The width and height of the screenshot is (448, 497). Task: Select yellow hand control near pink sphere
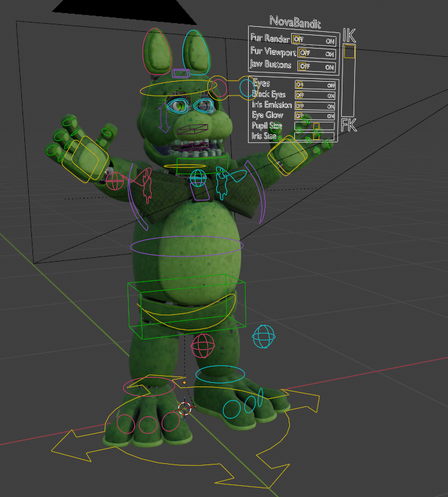[x=86, y=159]
